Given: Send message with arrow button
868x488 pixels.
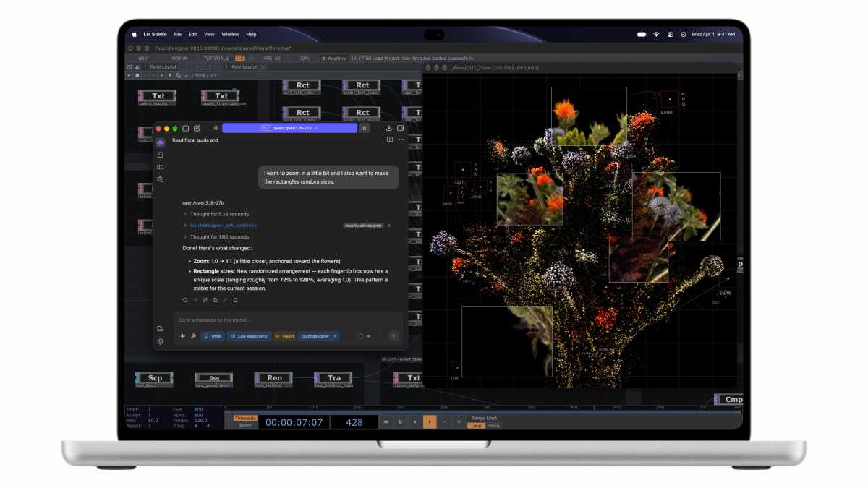Looking at the screenshot, I should (393, 336).
